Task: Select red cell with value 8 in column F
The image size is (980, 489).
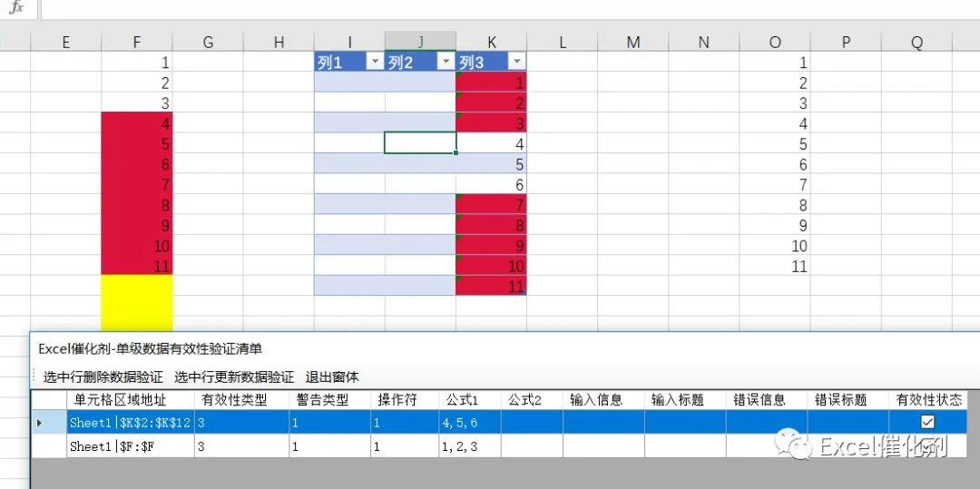Action: [137, 204]
